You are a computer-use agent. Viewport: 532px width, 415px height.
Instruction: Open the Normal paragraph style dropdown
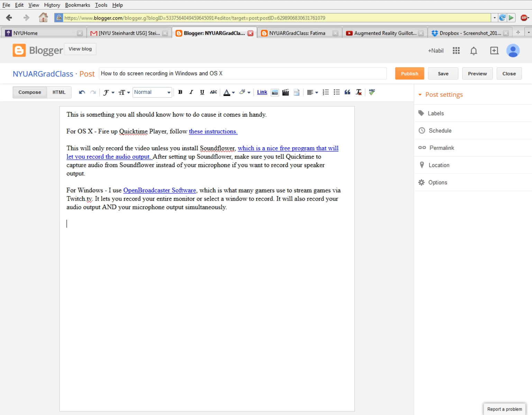click(152, 92)
